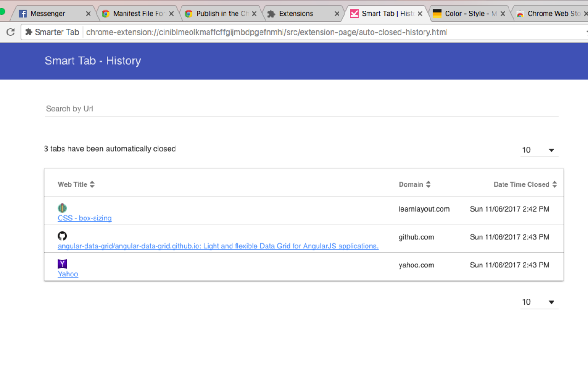The width and height of the screenshot is (588, 368).
Task: Click the github.com domain cell
Action: click(416, 237)
